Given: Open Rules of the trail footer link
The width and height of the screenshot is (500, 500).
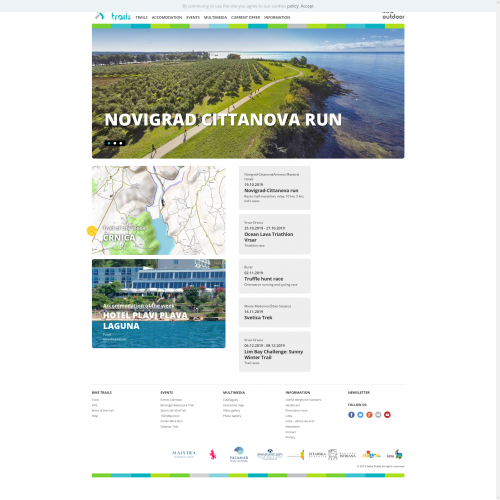Looking at the screenshot, I should [x=103, y=410].
